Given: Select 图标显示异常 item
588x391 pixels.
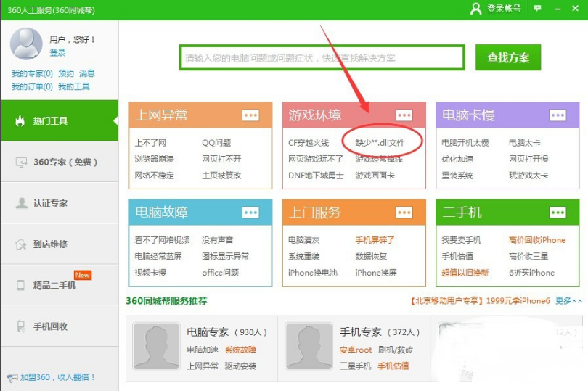Looking at the screenshot, I should [225, 256].
